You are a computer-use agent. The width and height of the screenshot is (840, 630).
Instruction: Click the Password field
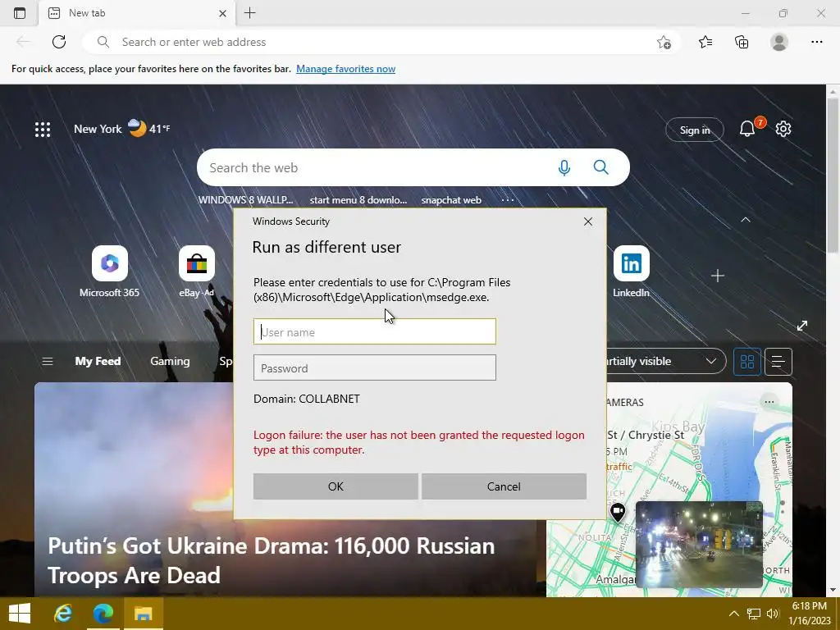[374, 368]
